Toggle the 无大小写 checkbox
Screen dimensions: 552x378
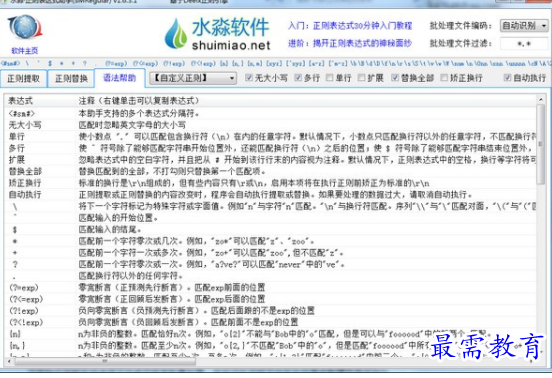[249, 78]
